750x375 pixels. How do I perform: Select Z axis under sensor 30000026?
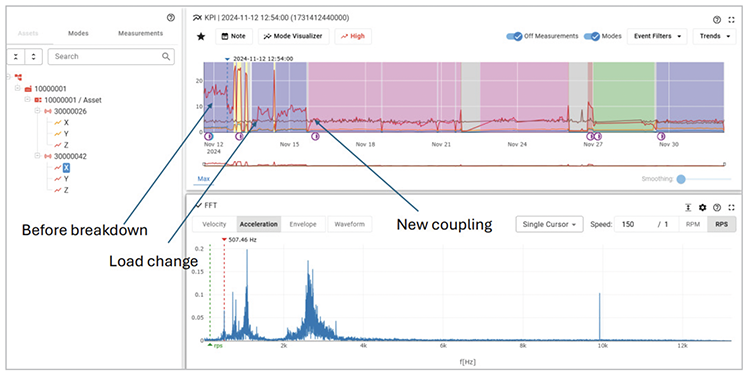point(66,144)
